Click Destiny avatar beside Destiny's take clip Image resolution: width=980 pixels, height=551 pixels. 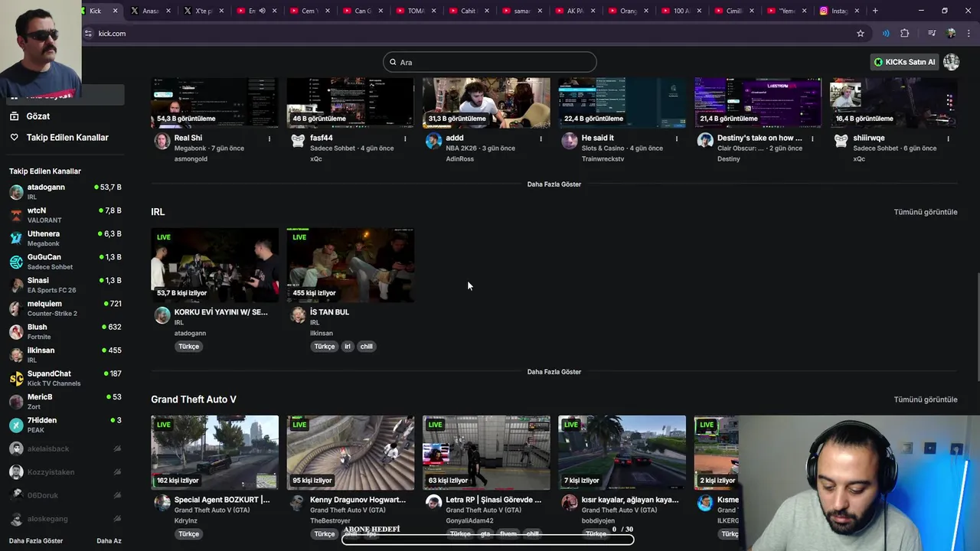pyautogui.click(x=705, y=141)
